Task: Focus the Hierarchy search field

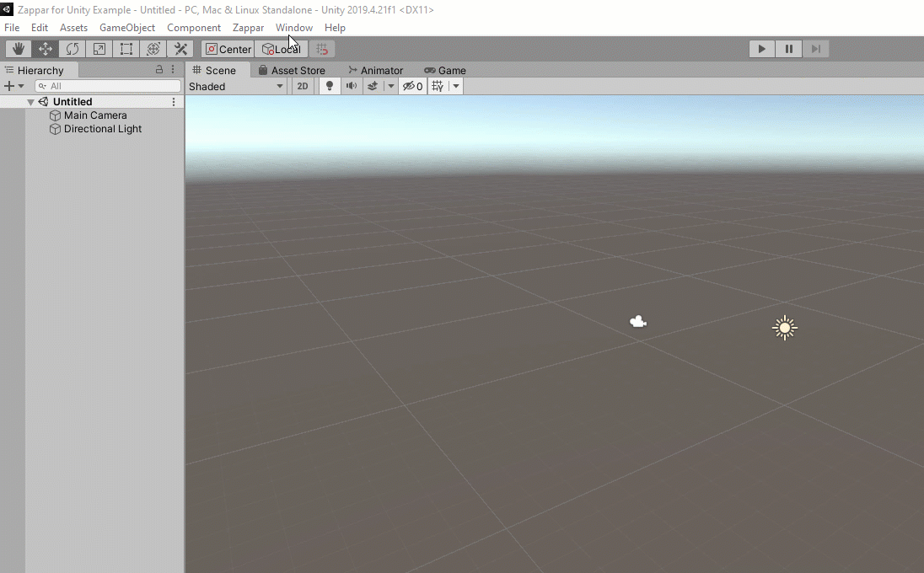Action: (108, 86)
